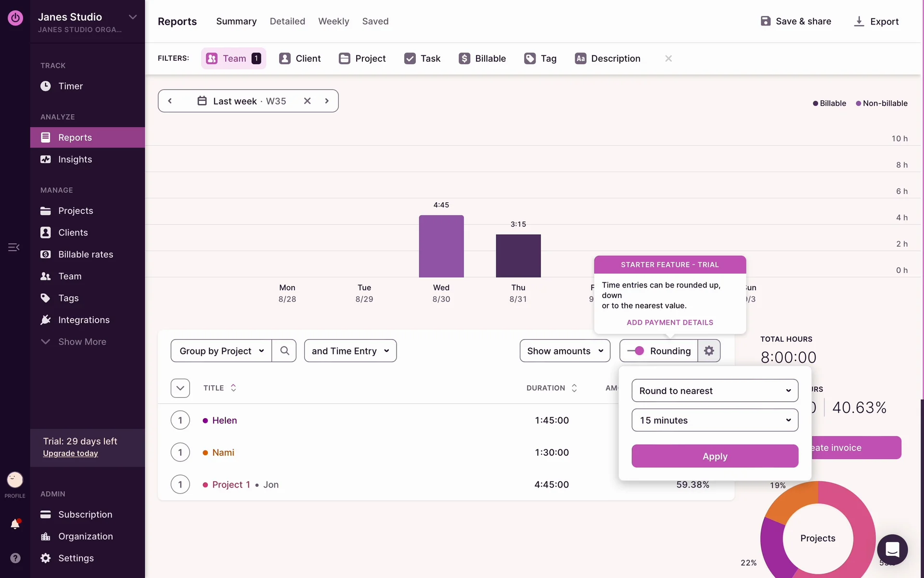Go to previous week arrow
Screen dimensions: 924x578
click(170, 101)
